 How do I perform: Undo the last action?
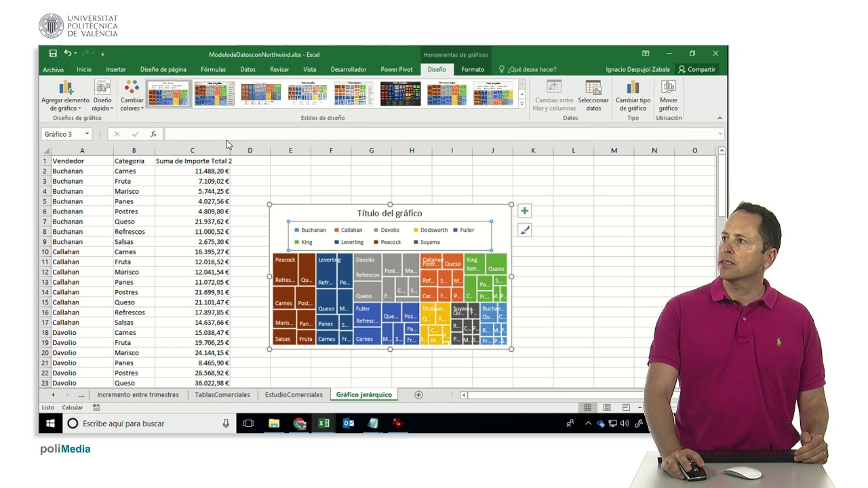(68, 54)
